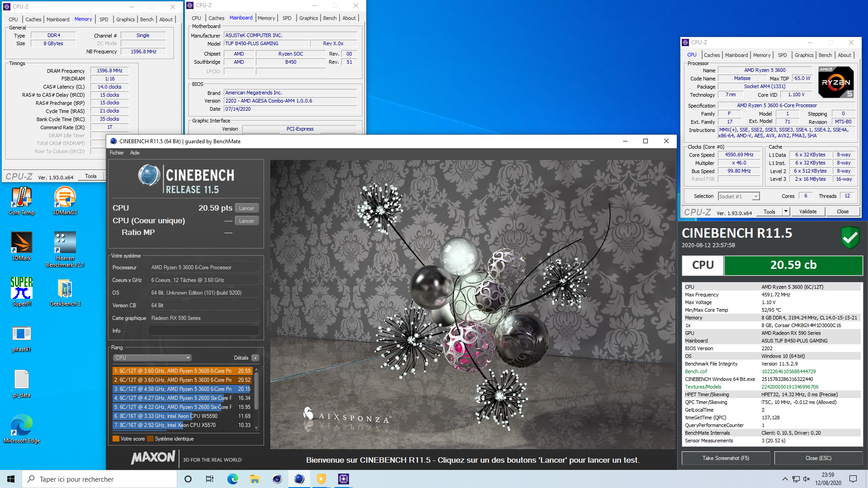
Task: Click the Info input field in Cinebench
Action: click(x=204, y=331)
